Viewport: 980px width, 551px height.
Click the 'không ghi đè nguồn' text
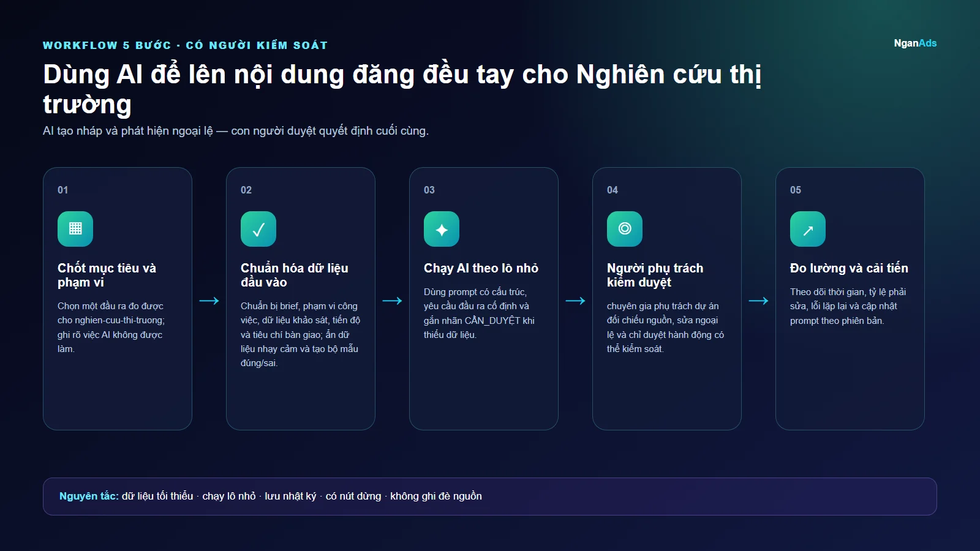(x=436, y=496)
